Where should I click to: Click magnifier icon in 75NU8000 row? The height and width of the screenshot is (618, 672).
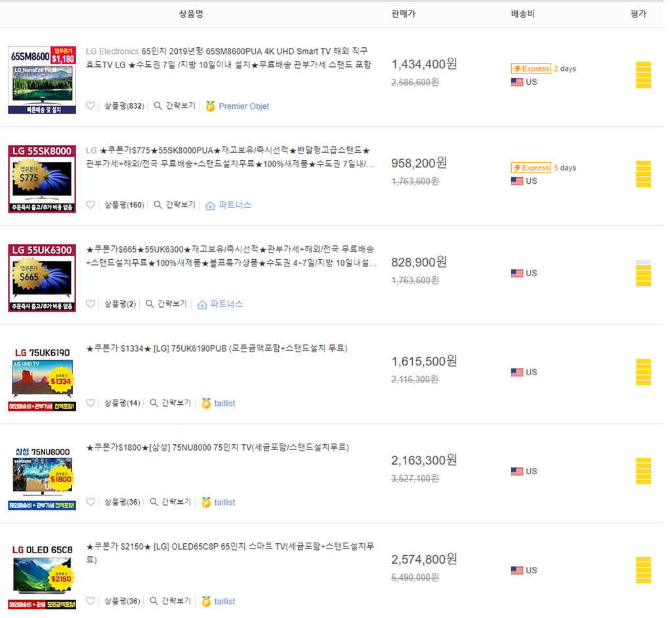(154, 502)
